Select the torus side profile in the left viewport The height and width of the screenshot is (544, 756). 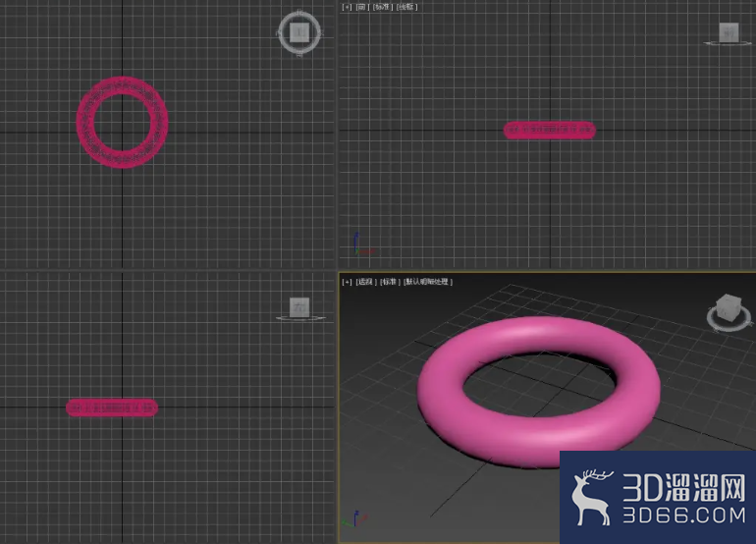(x=112, y=408)
